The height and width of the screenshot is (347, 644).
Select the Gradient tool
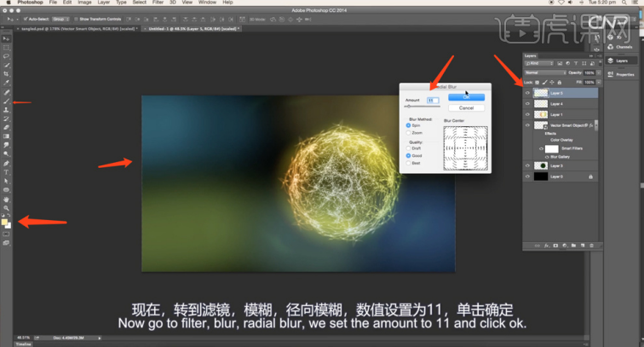tap(6, 136)
